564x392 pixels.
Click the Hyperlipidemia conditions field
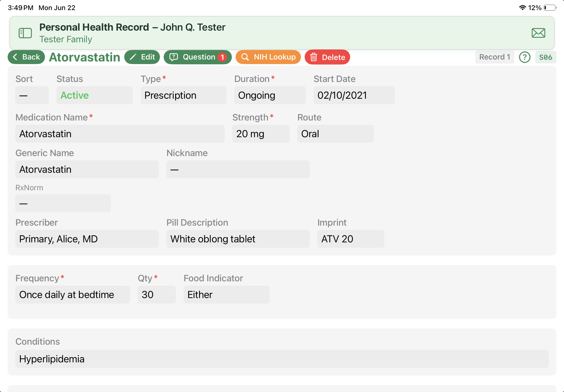[282, 359]
